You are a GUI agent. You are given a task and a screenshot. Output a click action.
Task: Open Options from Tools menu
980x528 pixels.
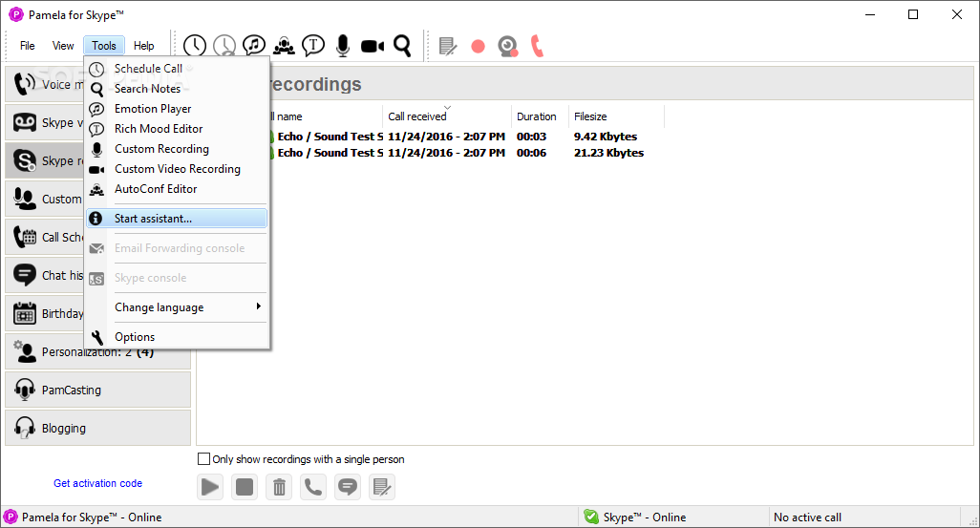177,337
